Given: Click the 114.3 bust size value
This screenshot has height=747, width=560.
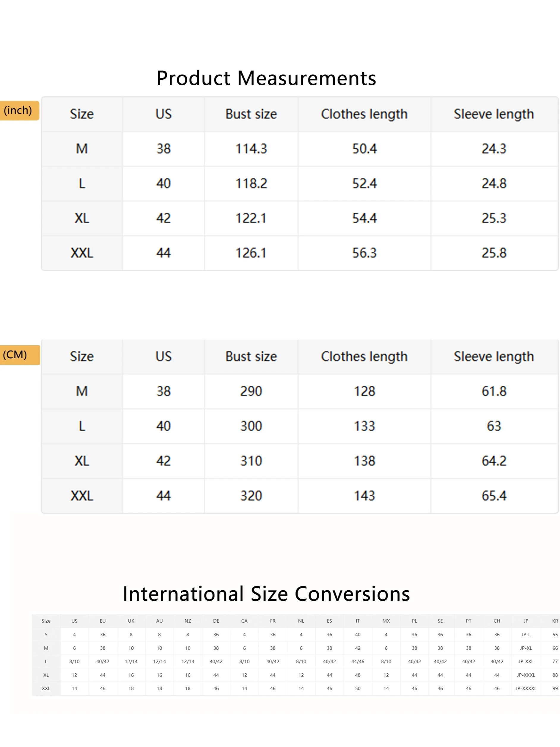Looking at the screenshot, I should tap(251, 149).
